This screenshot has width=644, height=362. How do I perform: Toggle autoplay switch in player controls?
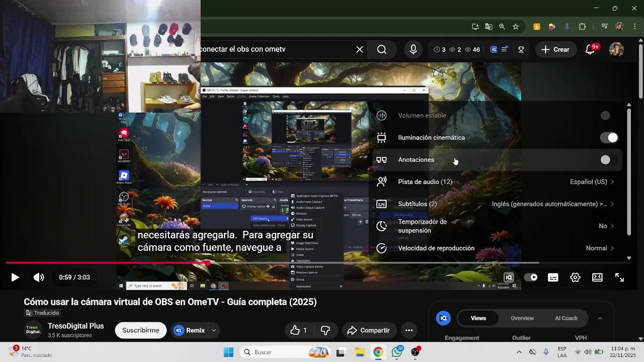click(x=531, y=278)
